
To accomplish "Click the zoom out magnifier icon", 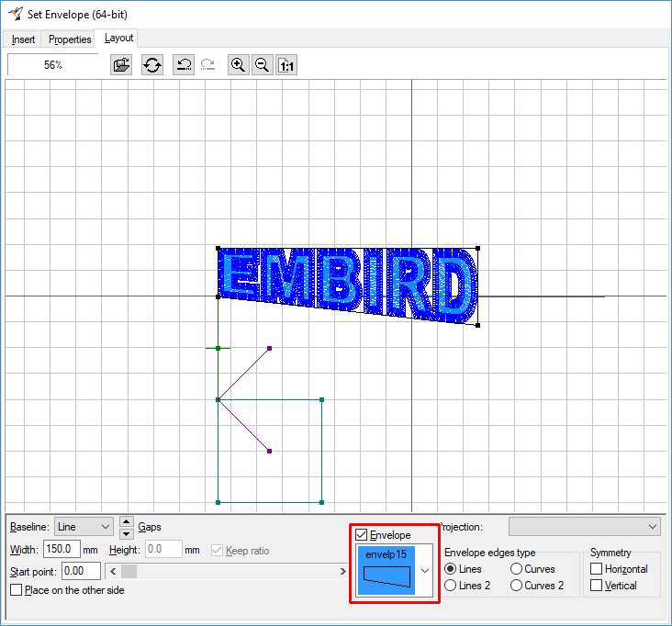I will click(x=263, y=65).
